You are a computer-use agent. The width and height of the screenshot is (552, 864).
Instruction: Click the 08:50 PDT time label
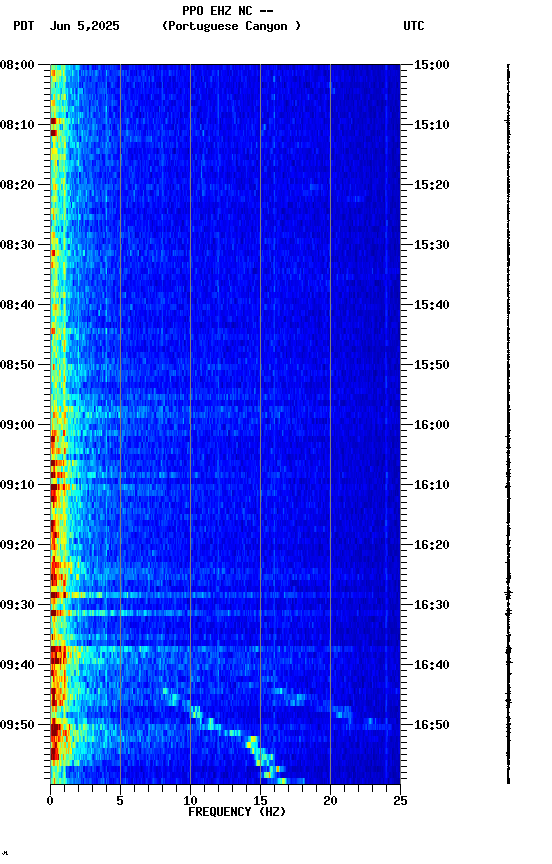pyautogui.click(x=17, y=365)
